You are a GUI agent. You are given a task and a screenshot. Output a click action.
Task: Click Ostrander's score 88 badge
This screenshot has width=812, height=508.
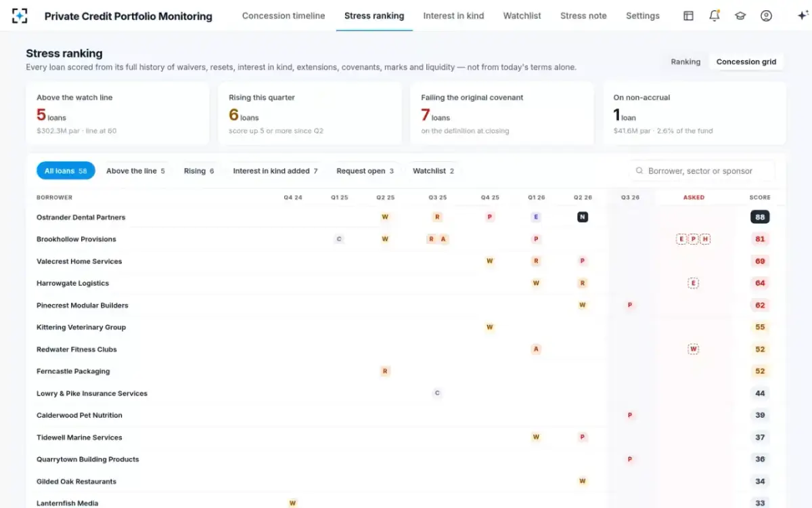pos(760,217)
